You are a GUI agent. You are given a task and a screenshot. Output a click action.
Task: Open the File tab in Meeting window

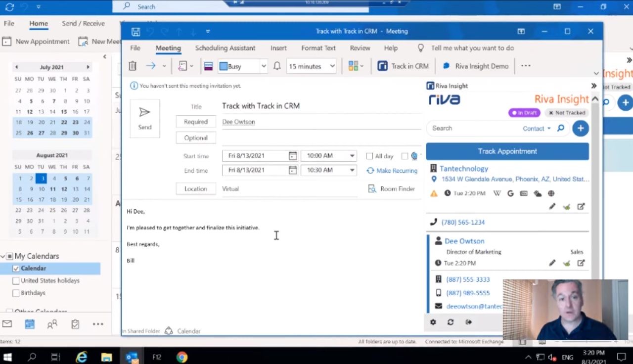tap(135, 48)
